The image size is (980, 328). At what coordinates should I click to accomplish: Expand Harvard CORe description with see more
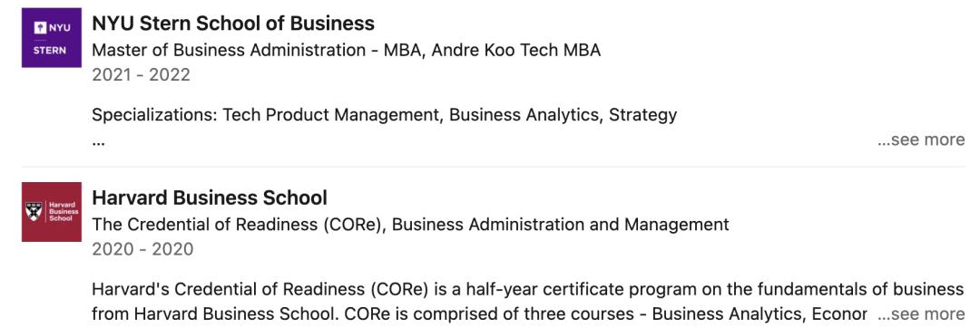(921, 314)
